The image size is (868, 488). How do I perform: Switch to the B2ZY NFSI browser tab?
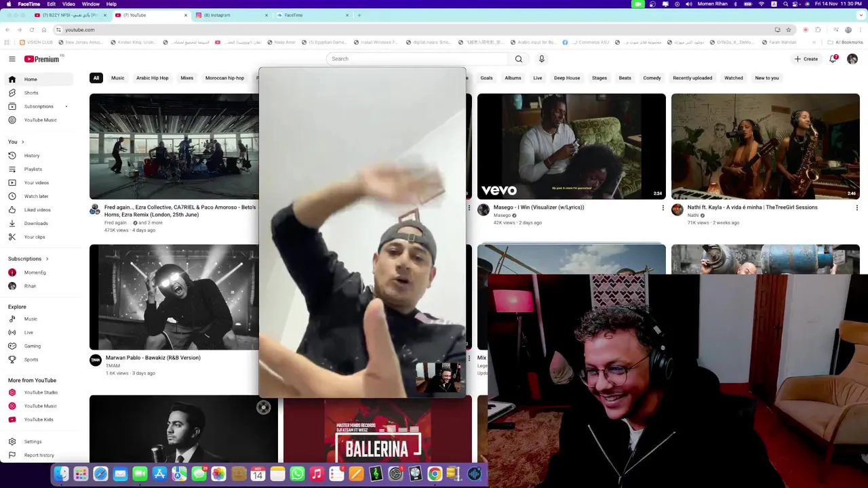tap(70, 15)
